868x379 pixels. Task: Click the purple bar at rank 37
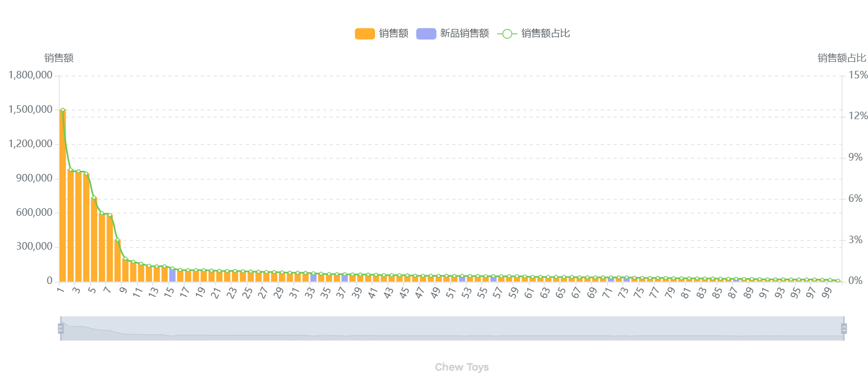click(x=345, y=278)
